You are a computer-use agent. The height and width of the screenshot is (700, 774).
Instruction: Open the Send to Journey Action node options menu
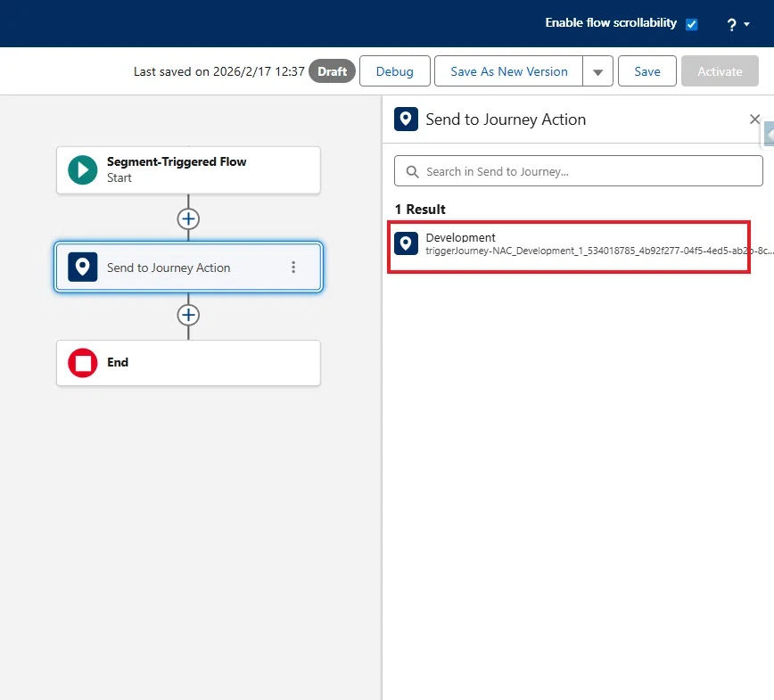[x=293, y=267]
